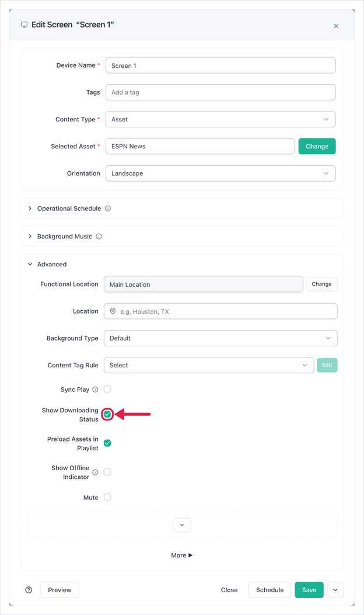
Task: Click the green Change asset button
Action: pos(317,146)
